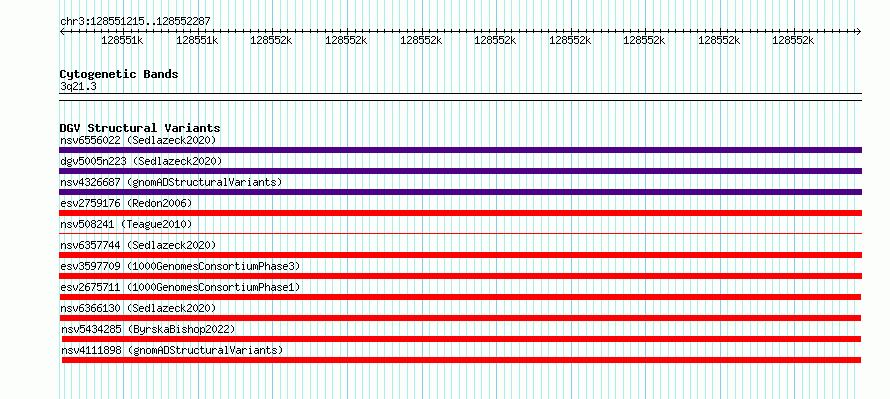Click the chr3:128551215..128552287 coordinate label
This screenshot has width=890, height=399.
coord(135,22)
